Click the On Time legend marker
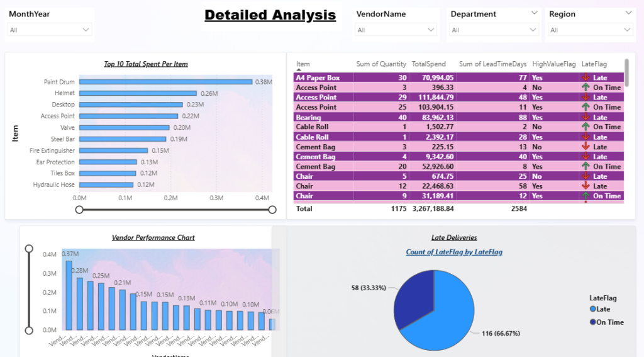Viewport: 644px width, 357px height. click(592, 322)
